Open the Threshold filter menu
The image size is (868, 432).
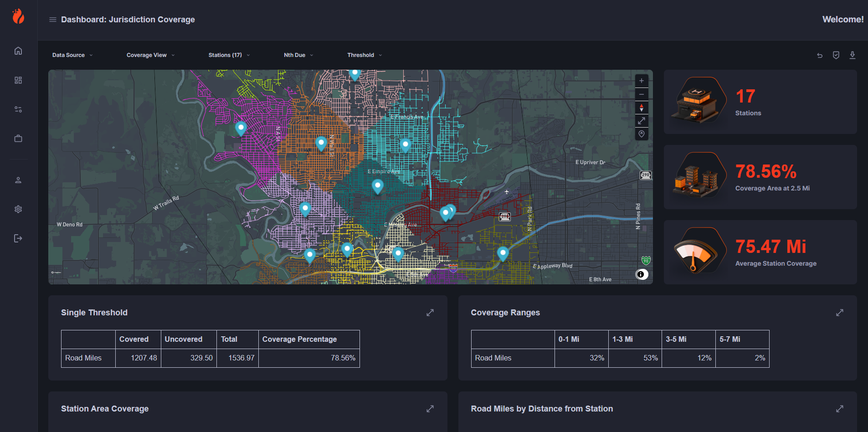click(x=365, y=55)
